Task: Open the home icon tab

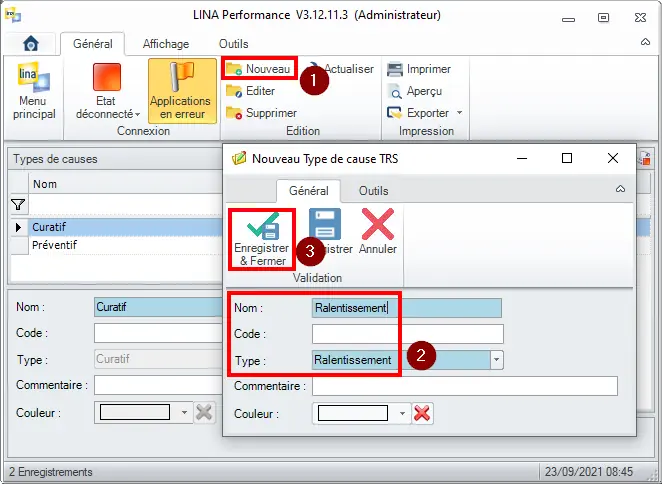Action: click(30, 44)
